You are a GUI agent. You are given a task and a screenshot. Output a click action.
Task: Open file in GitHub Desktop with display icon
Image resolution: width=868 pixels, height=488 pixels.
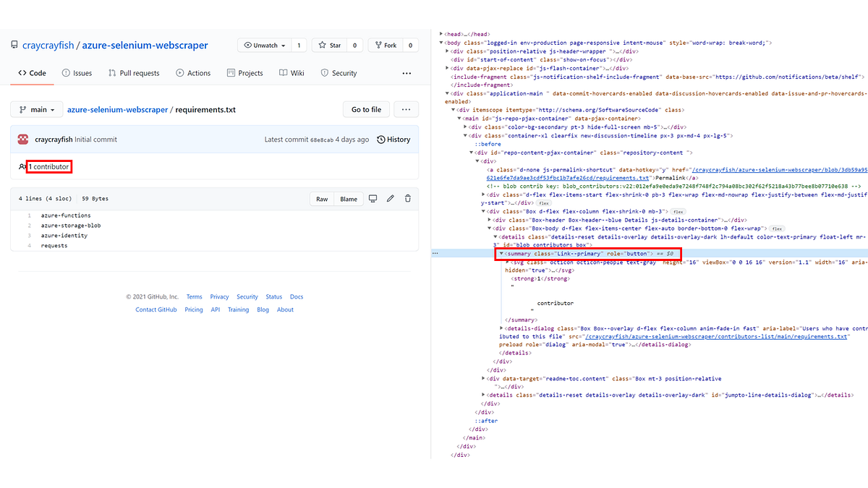click(373, 198)
